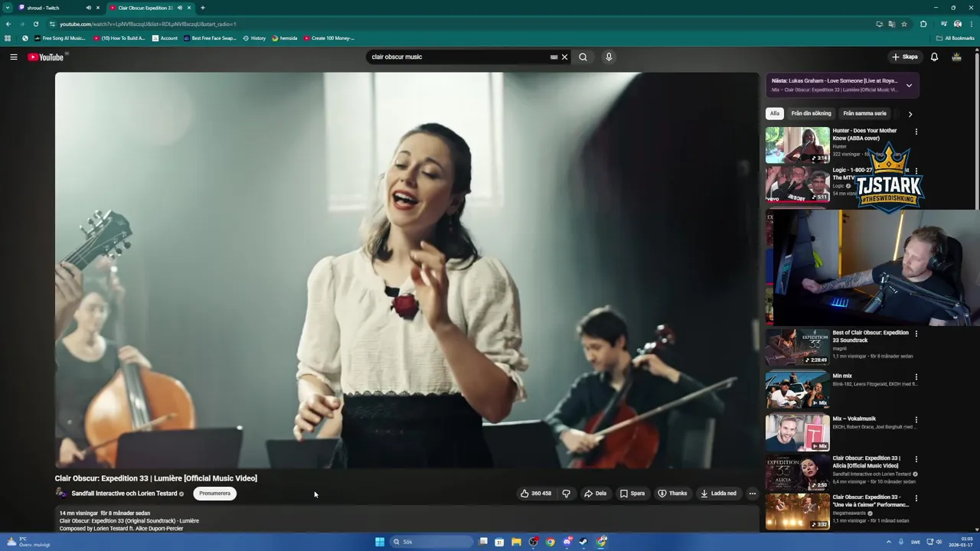This screenshot has height=551, width=980.
Task: Subscribe using the Prenumerera button
Action: [214, 494]
